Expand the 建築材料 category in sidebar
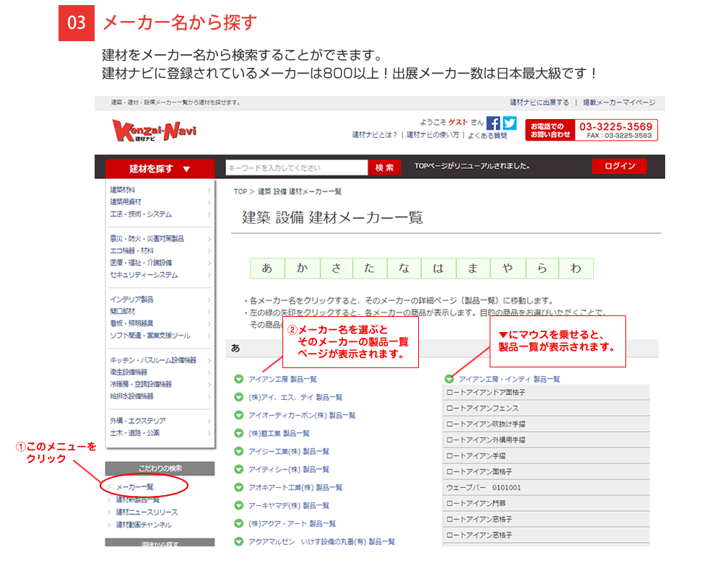Viewport: 728px width, 563px height. (160, 190)
